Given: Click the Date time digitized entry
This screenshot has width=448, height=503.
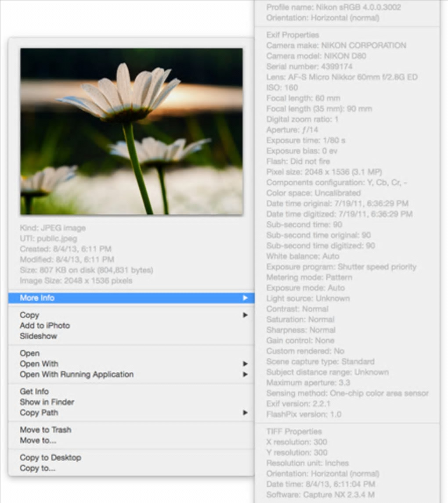Looking at the screenshot, I should pyautogui.click(x=339, y=214).
